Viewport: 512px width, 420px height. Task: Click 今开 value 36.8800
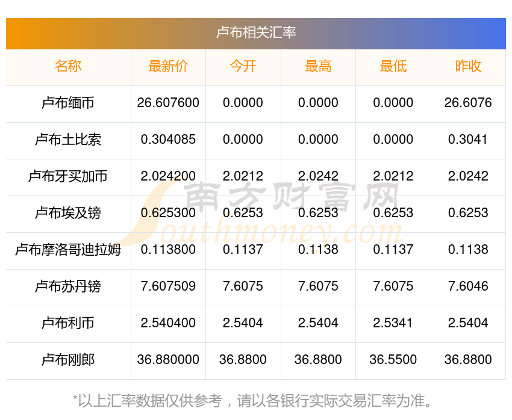coord(243,360)
